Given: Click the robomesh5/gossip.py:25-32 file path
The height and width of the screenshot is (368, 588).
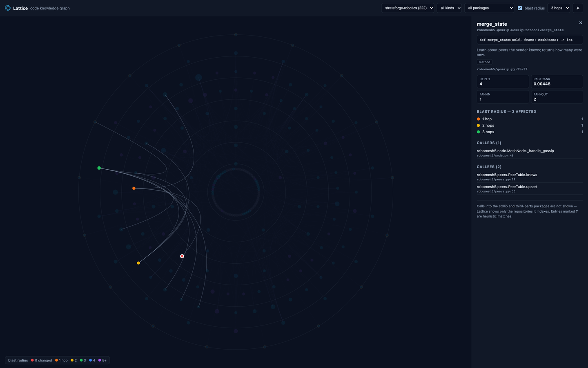Looking at the screenshot, I should [502, 69].
